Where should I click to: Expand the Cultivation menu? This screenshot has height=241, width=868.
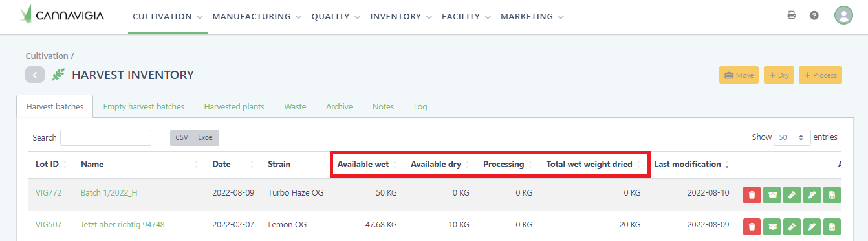(168, 17)
